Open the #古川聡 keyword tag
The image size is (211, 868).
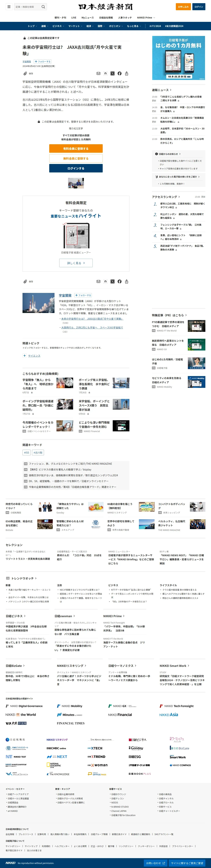coord(38,452)
